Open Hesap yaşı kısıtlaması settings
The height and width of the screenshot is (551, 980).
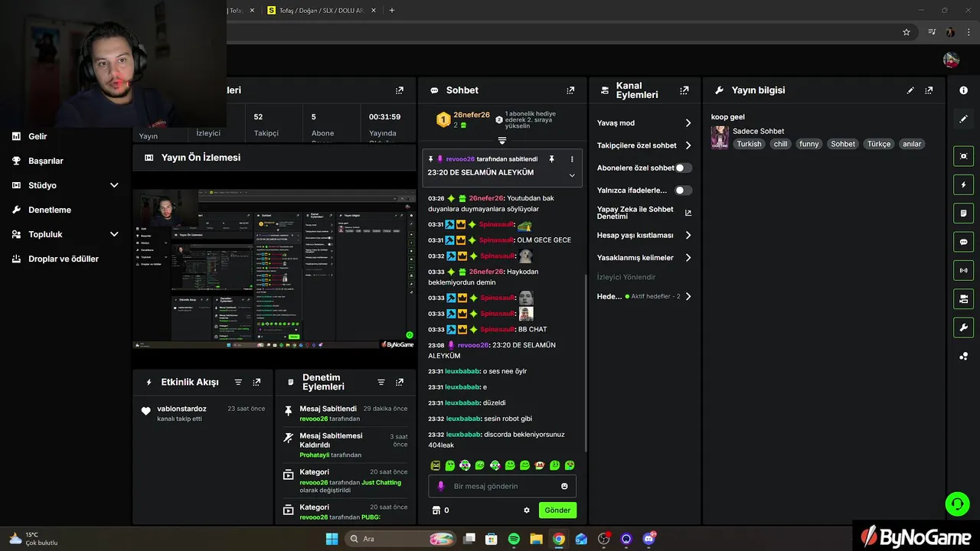(644, 235)
